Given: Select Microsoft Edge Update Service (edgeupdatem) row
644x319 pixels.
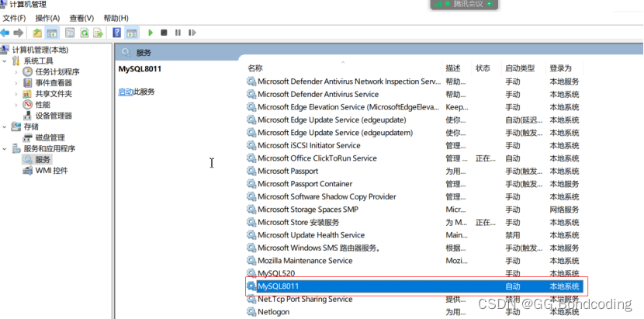Looking at the screenshot, I should coord(414,133).
